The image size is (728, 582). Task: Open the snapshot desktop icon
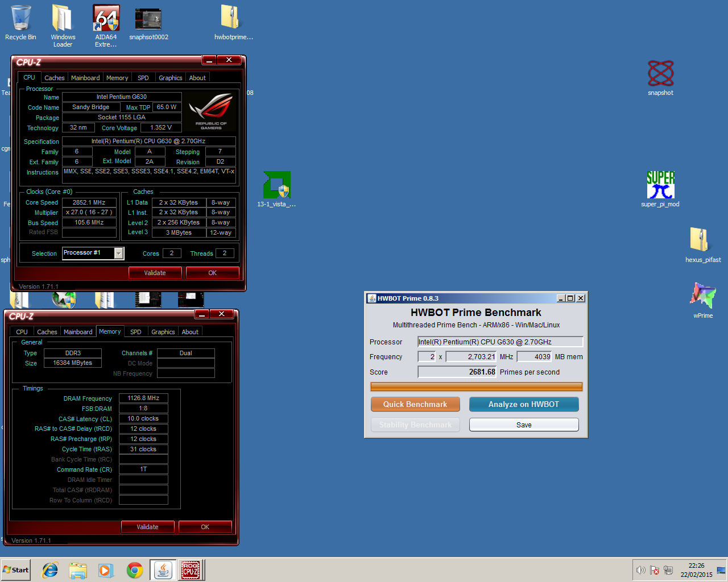click(x=660, y=78)
